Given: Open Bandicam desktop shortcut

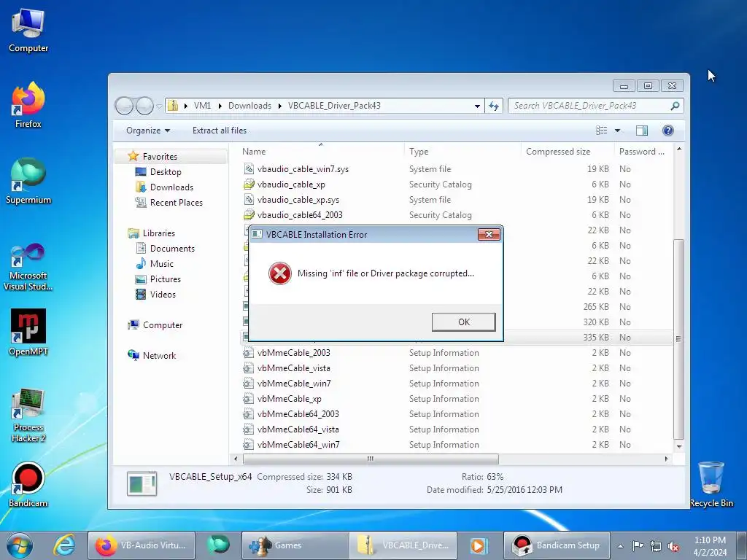Looking at the screenshot, I should coord(28,484).
